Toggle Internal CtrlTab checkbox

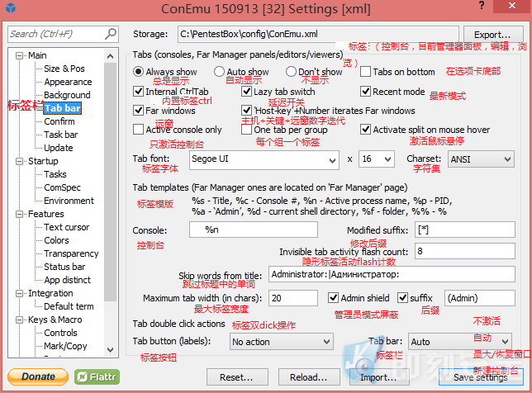click(138, 91)
